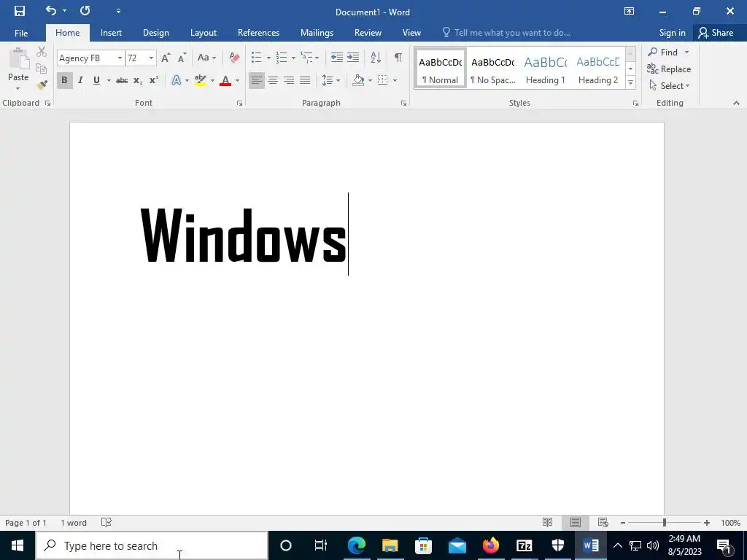This screenshot has width=747, height=560.
Task: Open Firefox from the taskbar
Action: (x=490, y=545)
